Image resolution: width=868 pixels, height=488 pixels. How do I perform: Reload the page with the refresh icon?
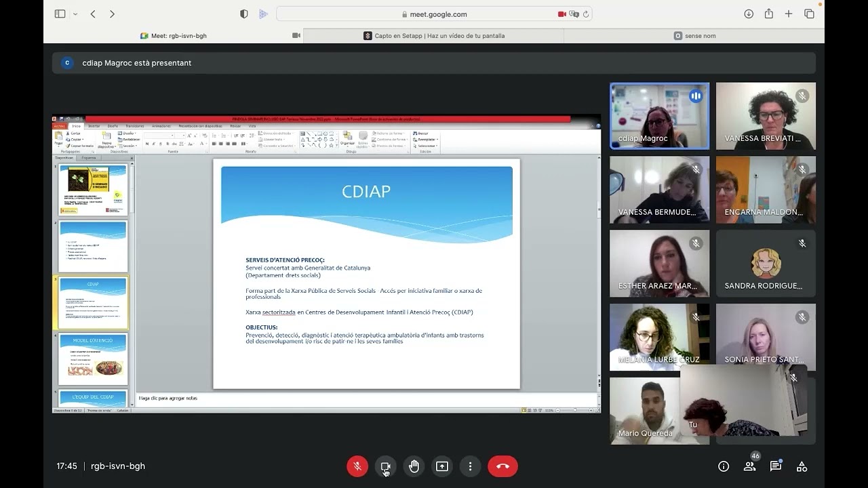[x=586, y=14]
